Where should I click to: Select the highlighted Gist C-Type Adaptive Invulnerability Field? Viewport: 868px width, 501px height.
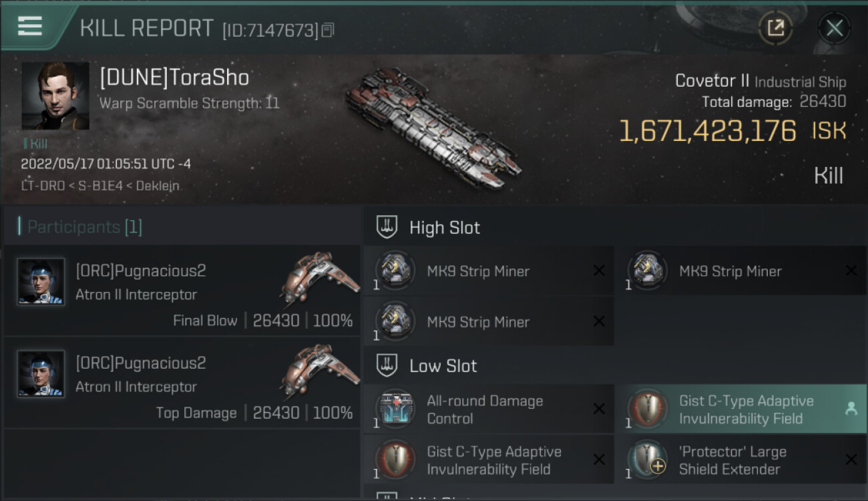[741, 409]
